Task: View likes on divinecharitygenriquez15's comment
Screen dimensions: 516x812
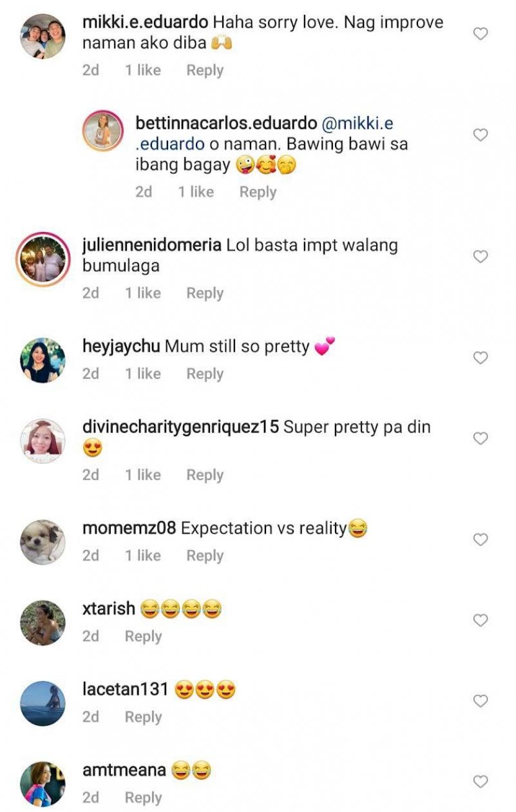Action: click(x=143, y=475)
